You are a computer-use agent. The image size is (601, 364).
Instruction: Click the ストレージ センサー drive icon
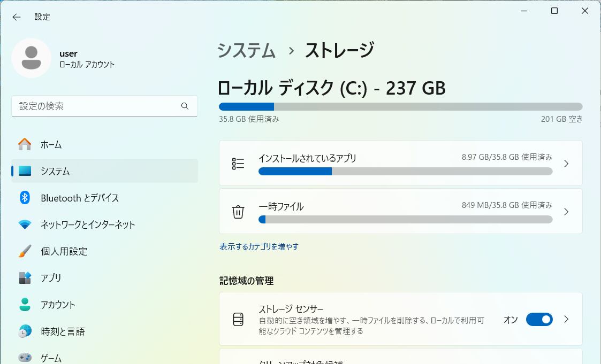tap(238, 320)
